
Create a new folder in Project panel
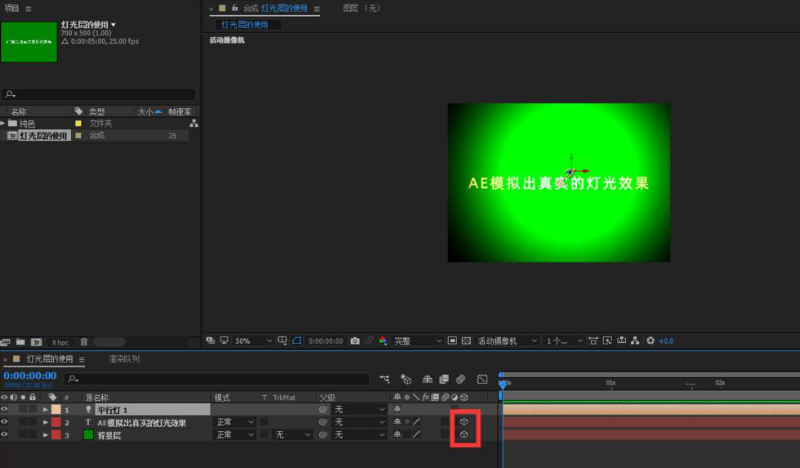[20, 342]
